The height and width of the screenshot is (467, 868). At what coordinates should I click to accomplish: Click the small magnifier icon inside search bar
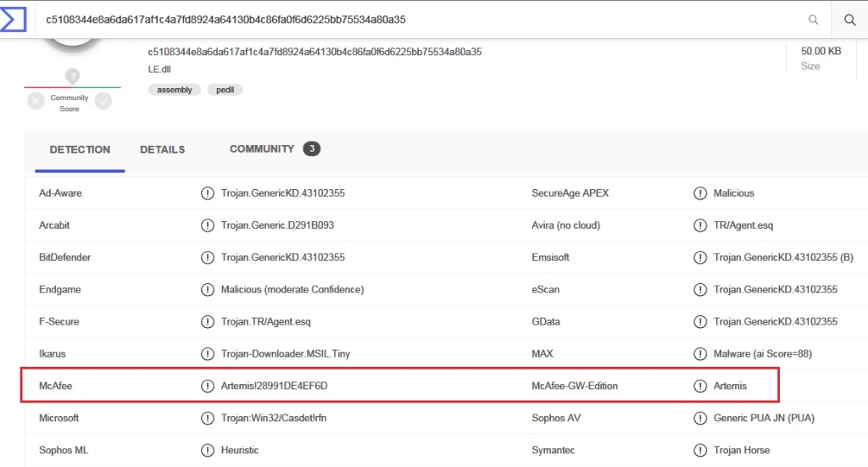pyautogui.click(x=813, y=19)
